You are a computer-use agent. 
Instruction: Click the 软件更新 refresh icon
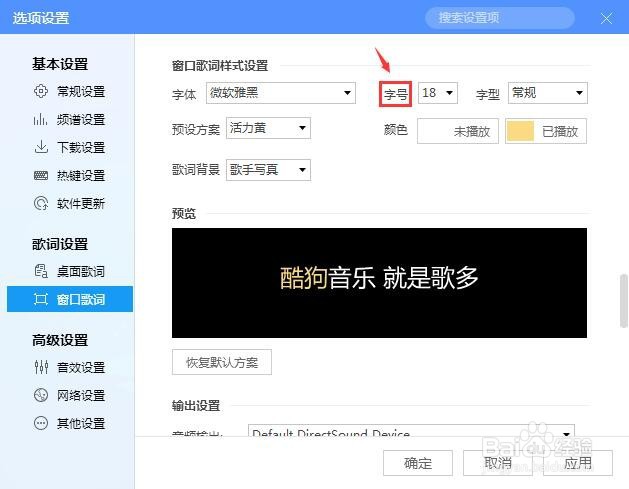(41, 203)
